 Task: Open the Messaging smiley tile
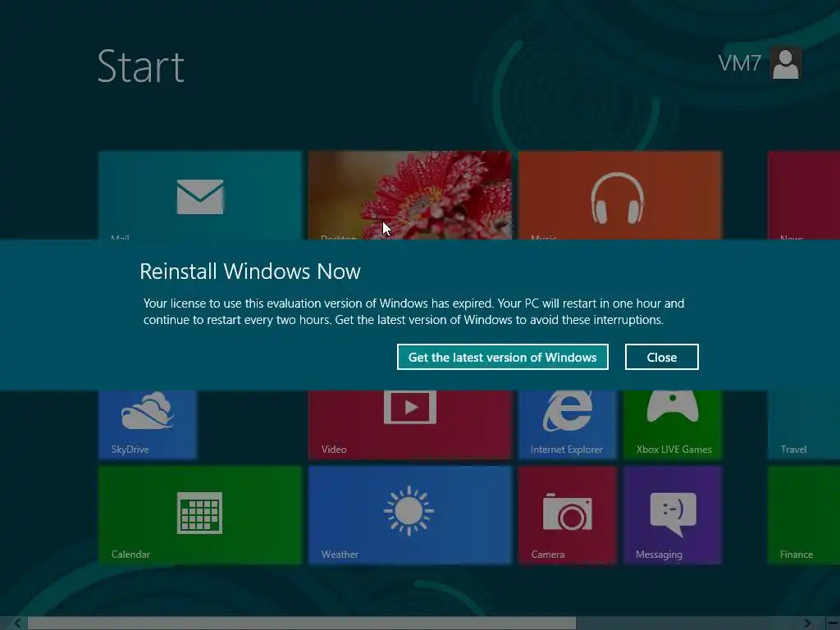(673, 515)
